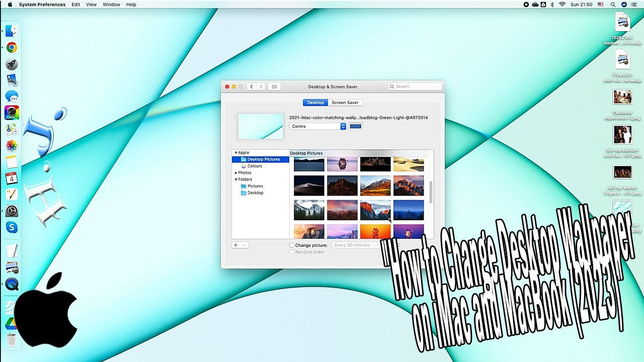Open the Help menu
Viewport: 644px width, 362px height.
point(131,5)
